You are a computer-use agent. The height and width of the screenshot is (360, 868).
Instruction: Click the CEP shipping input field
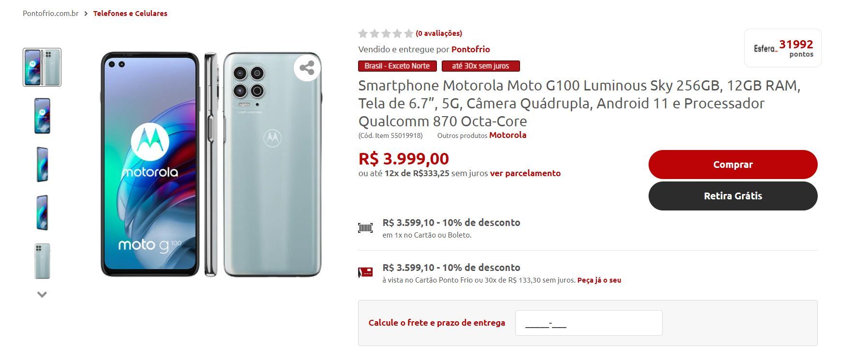coord(589,323)
